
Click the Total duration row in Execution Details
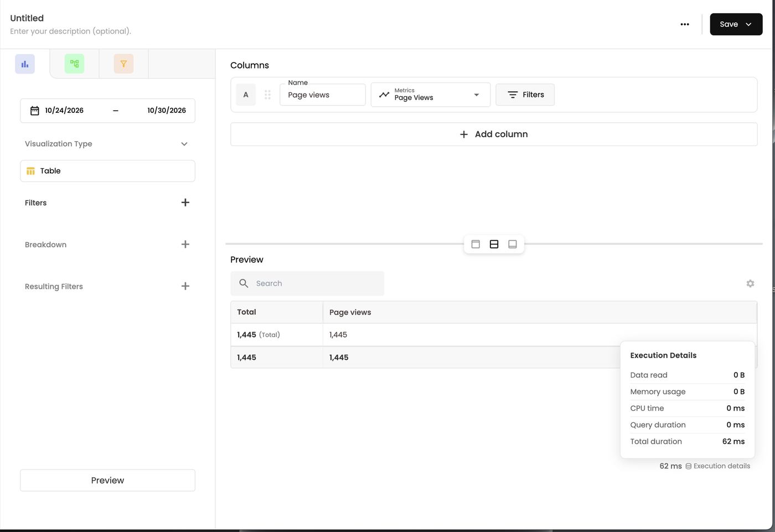tap(688, 442)
